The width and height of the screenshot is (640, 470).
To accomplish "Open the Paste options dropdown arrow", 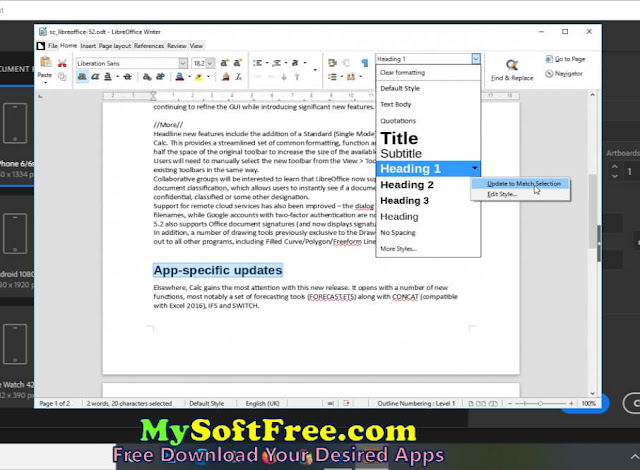I will [45, 83].
